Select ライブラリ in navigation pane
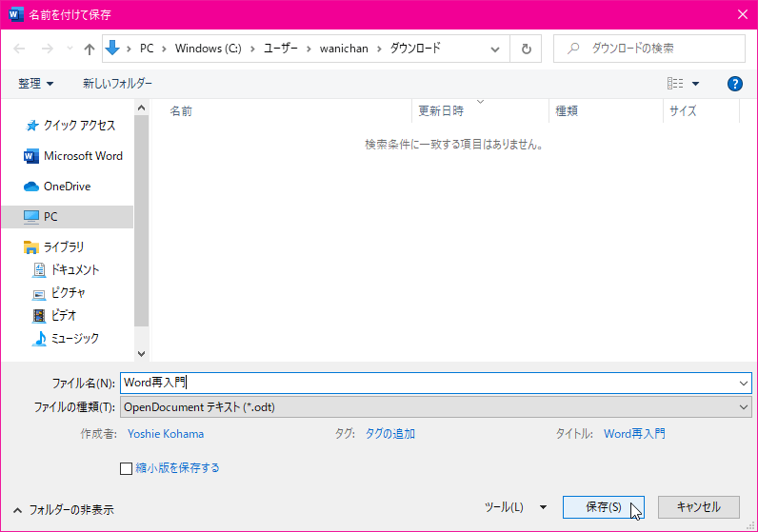 click(64, 246)
